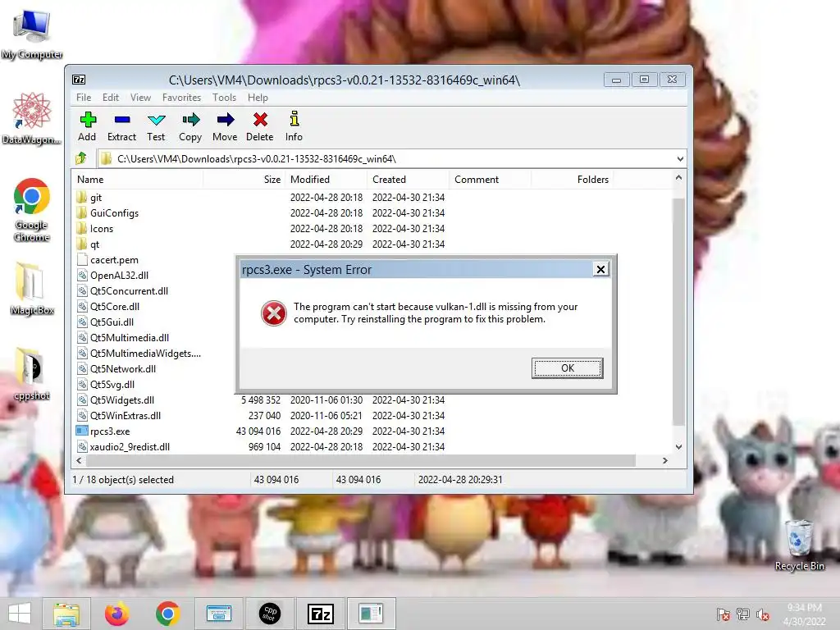The height and width of the screenshot is (630, 840).
Task: Click the horizontal scrollbar right arrow
Action: coord(664,461)
